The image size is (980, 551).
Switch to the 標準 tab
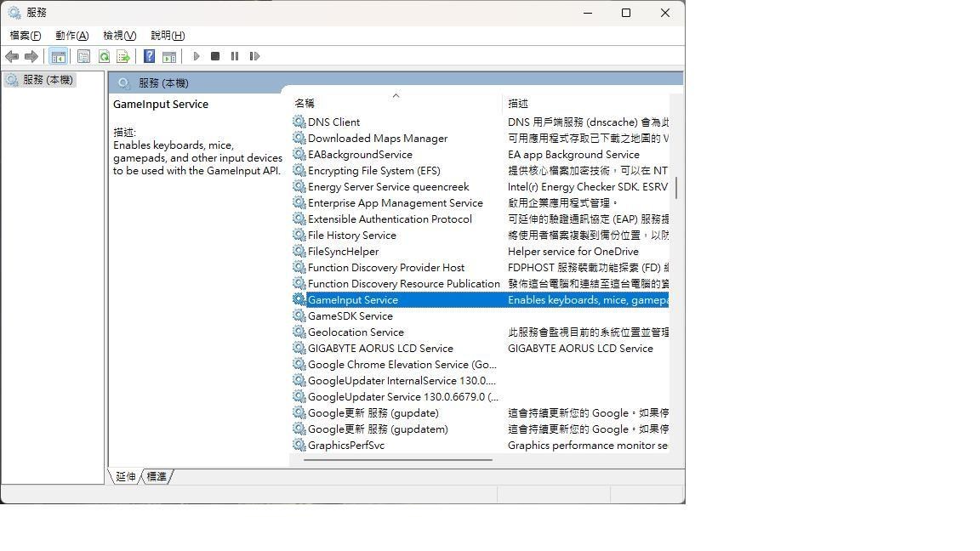[156, 476]
